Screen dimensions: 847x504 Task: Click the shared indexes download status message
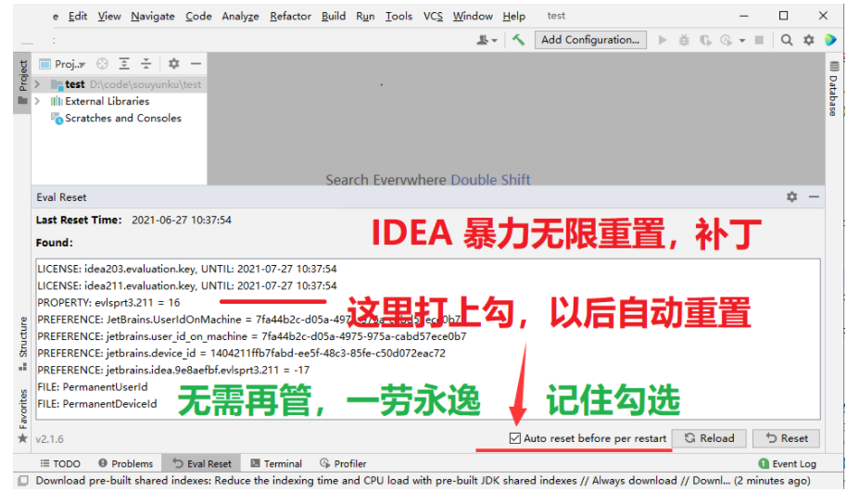point(423,481)
